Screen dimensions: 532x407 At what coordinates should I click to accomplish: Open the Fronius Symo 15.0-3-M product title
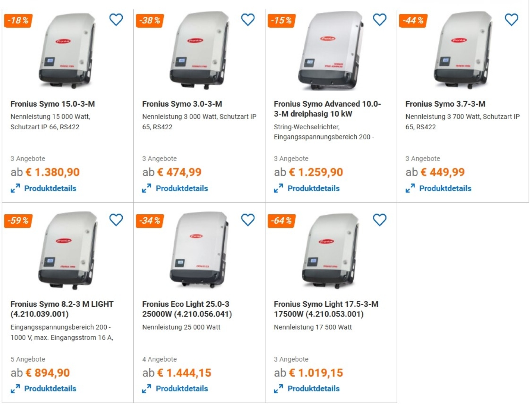pos(53,104)
